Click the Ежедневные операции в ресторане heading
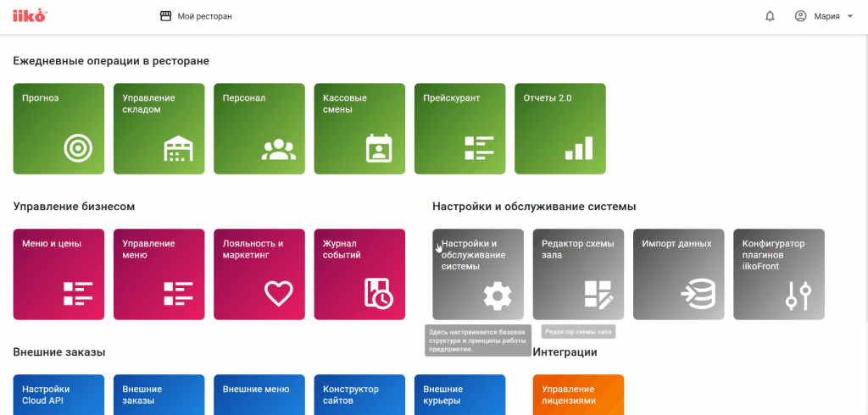This screenshot has width=868, height=415. [111, 61]
